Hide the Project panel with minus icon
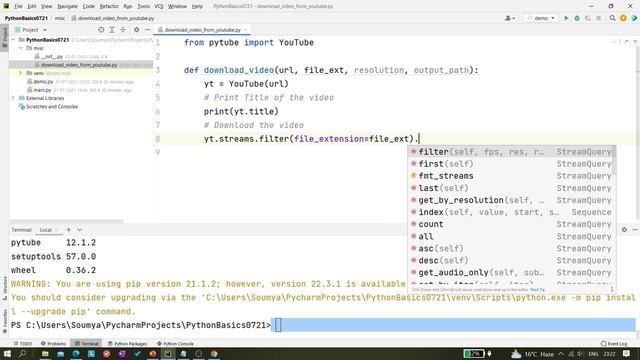The width and height of the screenshot is (640, 360). 147,30
